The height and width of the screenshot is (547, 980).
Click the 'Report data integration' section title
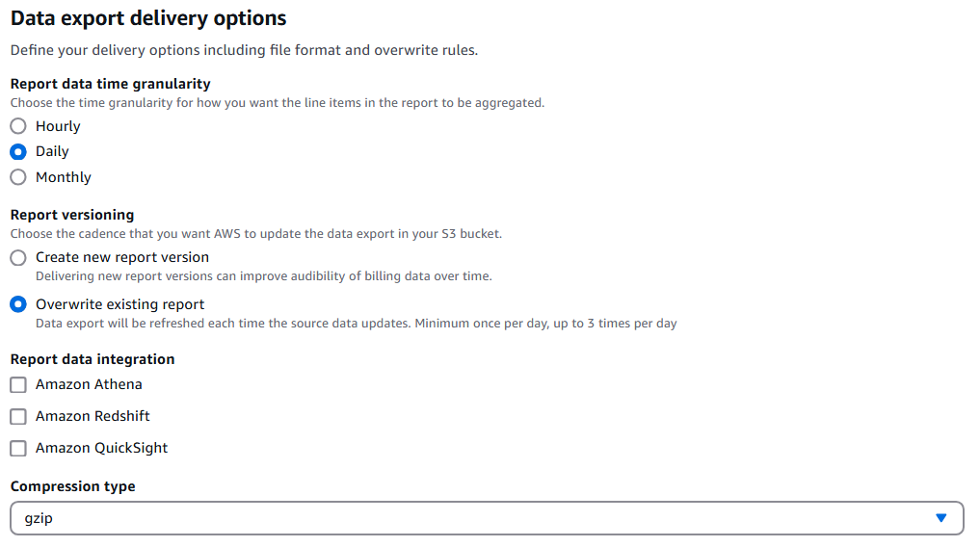click(93, 359)
